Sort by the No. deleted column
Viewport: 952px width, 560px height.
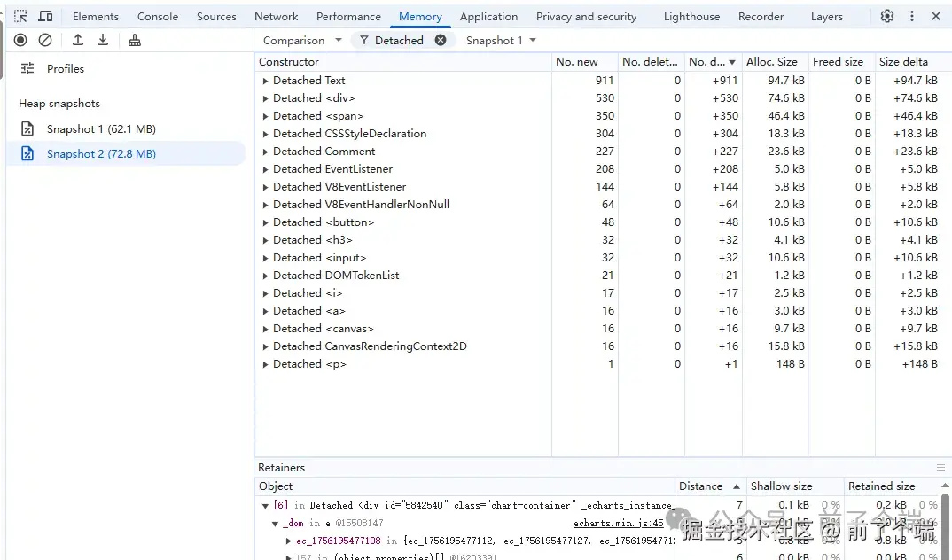pos(651,61)
